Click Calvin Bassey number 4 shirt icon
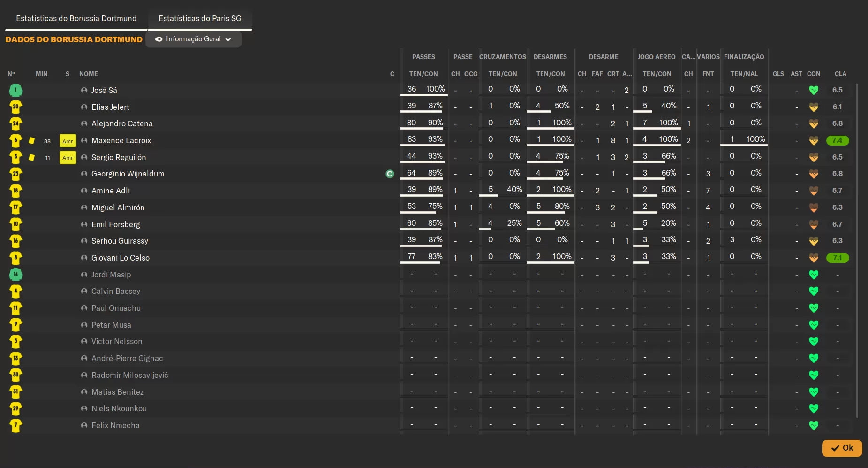 click(15, 291)
